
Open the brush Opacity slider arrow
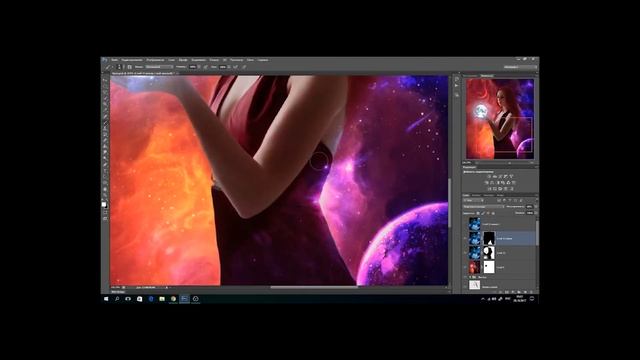pyautogui.click(x=199, y=67)
